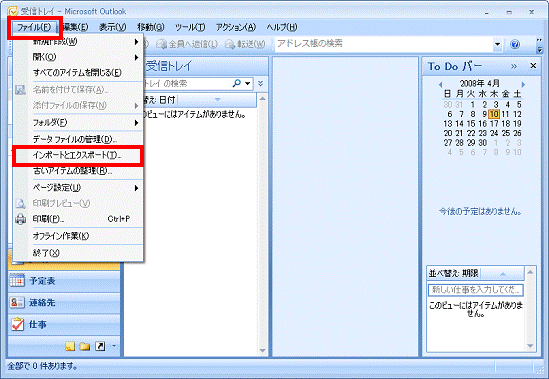Go to next month in calendar
549x379 pixels.
(x=523, y=84)
